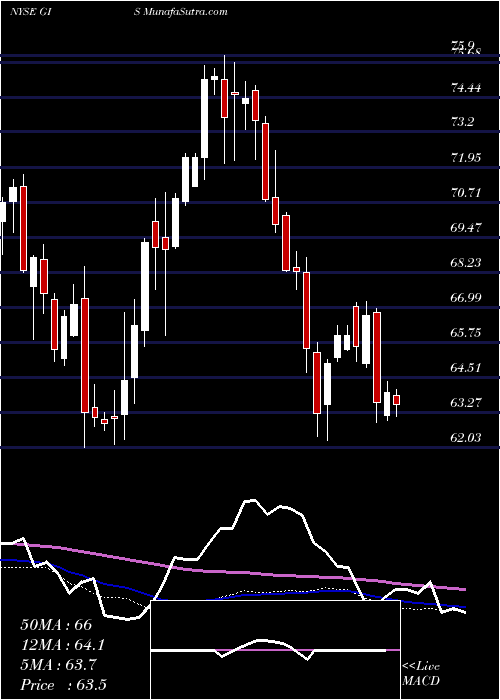Click the 12MA : 64.1 readout
The image size is (500, 700).
[63, 645]
